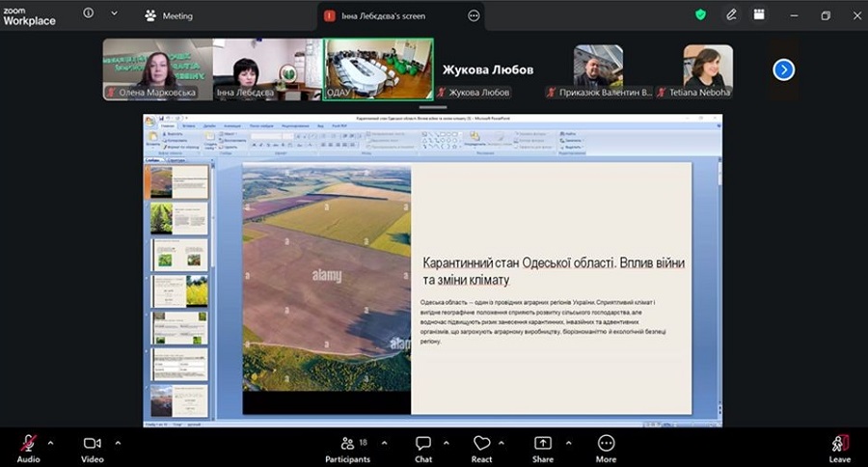Screen dimensions: 868x467
Task: Expand the chevron next to meeting info
Action: (114, 14)
